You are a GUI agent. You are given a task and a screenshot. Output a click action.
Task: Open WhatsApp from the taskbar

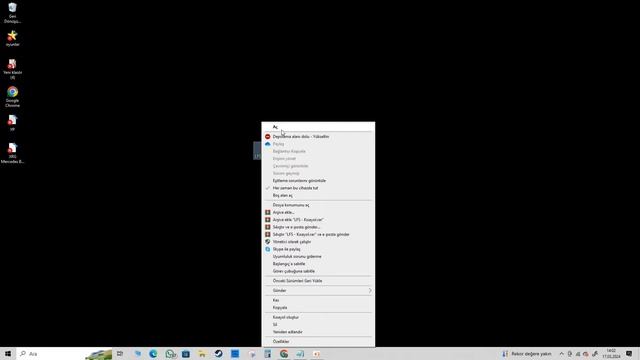(x=170, y=353)
